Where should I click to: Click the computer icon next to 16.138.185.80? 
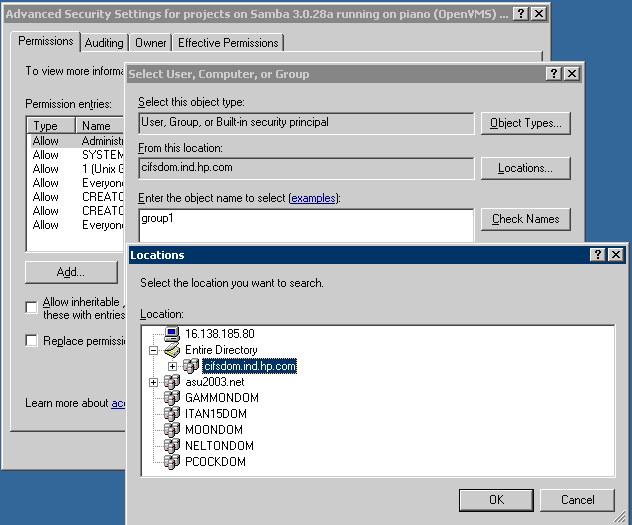click(171, 334)
